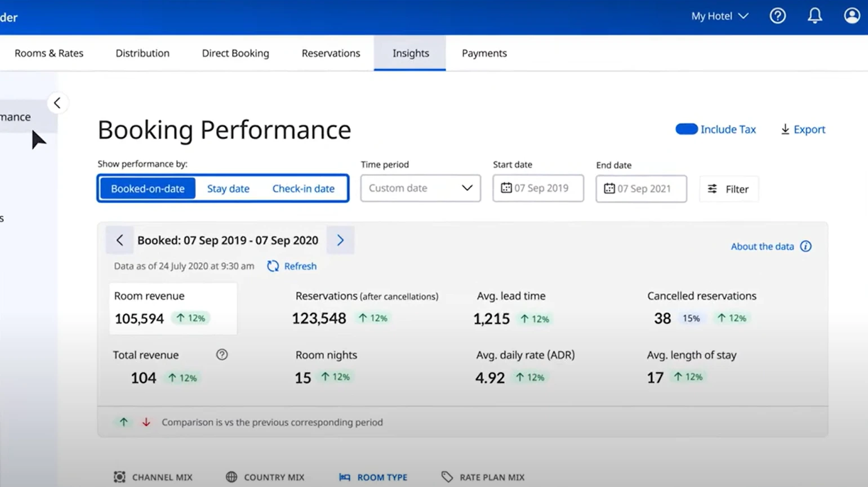Image resolution: width=868 pixels, height=487 pixels.
Task: Open notifications bell icon
Action: pos(814,16)
